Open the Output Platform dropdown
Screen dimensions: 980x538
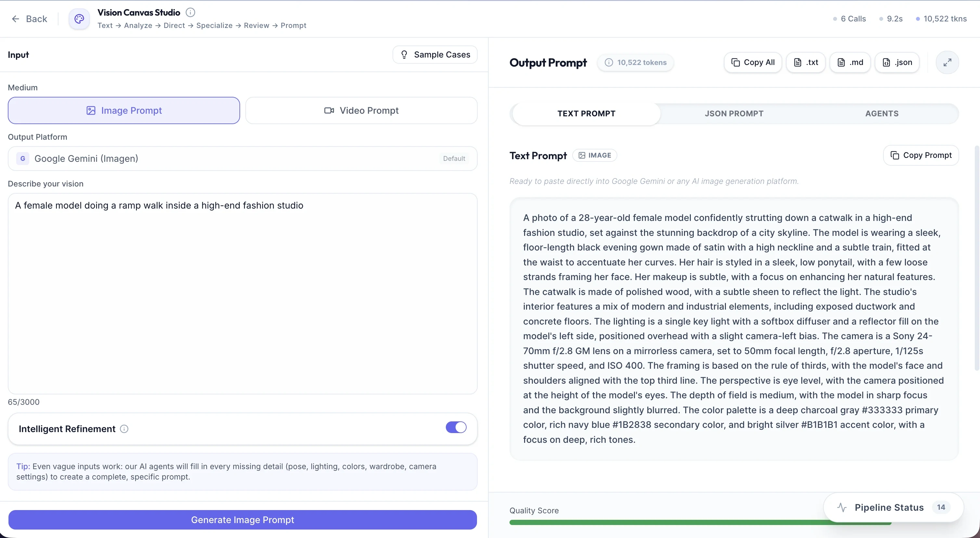pos(242,158)
